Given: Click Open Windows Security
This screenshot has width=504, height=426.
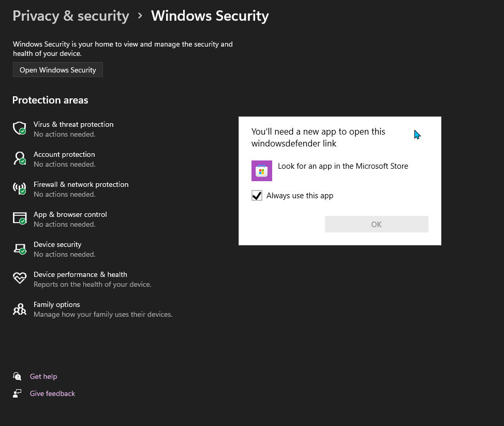Looking at the screenshot, I should [57, 69].
